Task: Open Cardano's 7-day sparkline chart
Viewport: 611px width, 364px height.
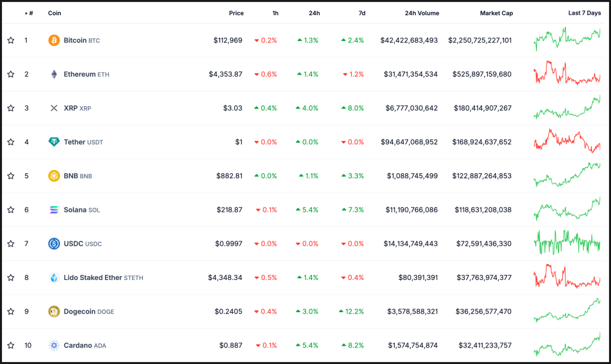Action: 567,344
